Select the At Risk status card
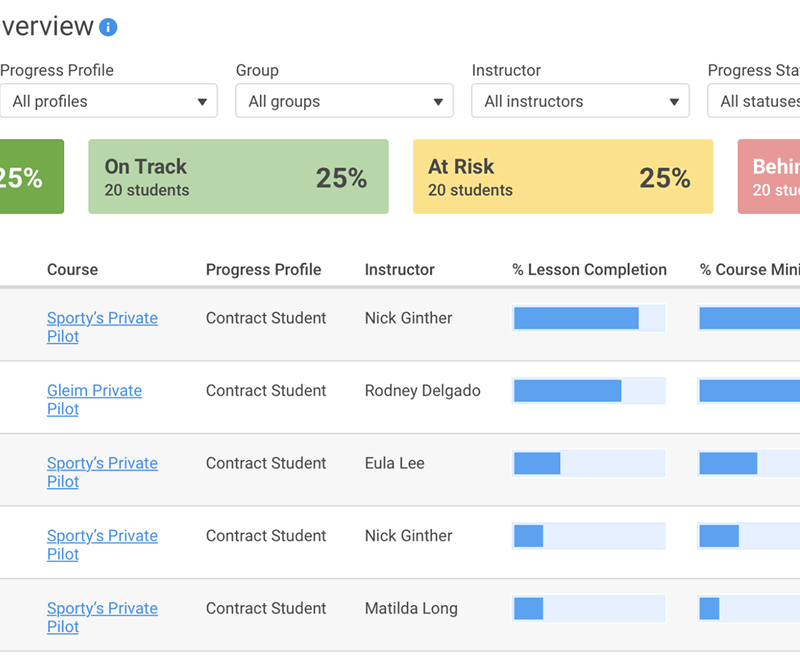Screen dimensions: 800x670 coord(562,177)
